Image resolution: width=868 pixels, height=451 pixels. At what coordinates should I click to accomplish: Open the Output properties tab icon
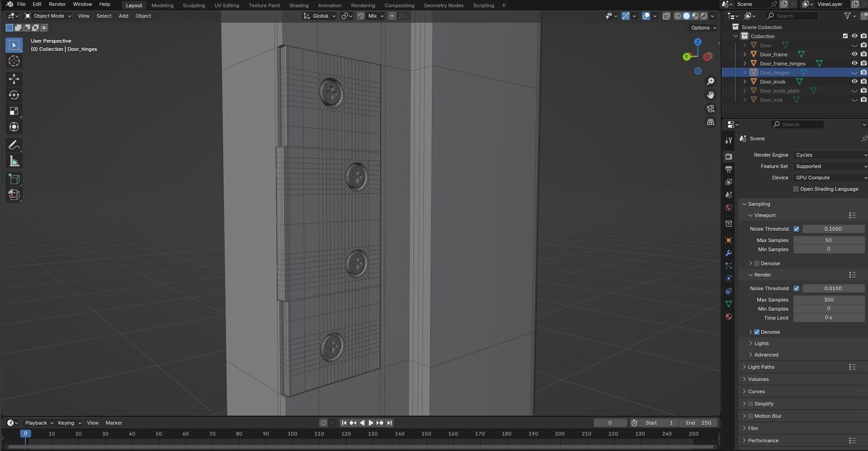click(729, 169)
